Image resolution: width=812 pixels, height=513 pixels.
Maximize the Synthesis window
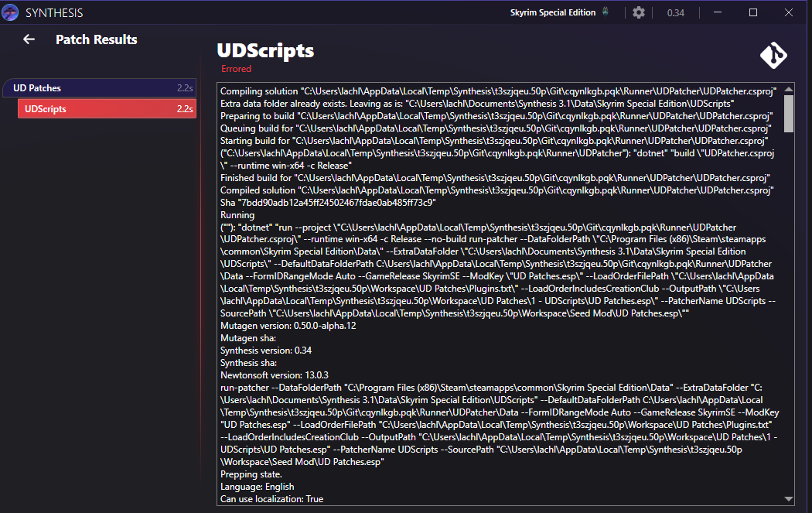[753, 12]
